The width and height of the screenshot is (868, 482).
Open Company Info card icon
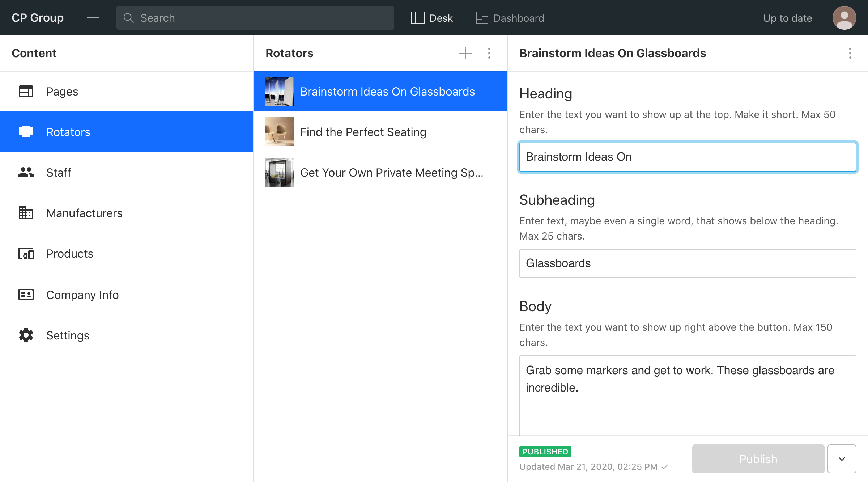26,295
